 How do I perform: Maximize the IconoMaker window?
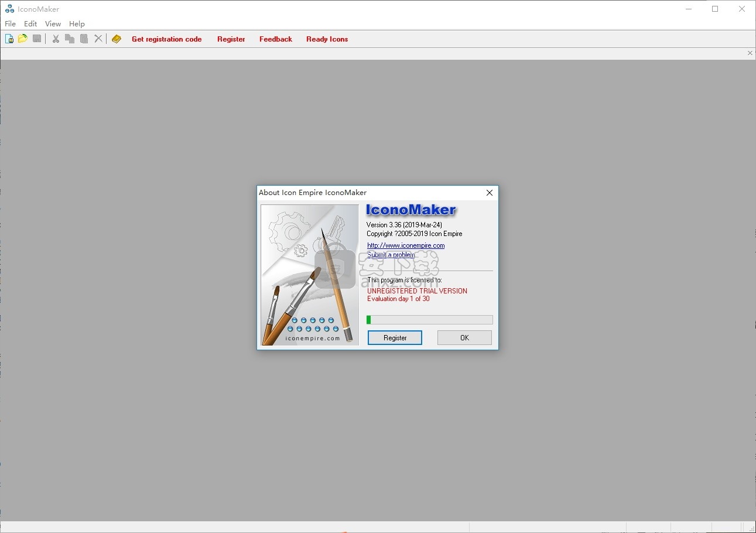point(715,9)
